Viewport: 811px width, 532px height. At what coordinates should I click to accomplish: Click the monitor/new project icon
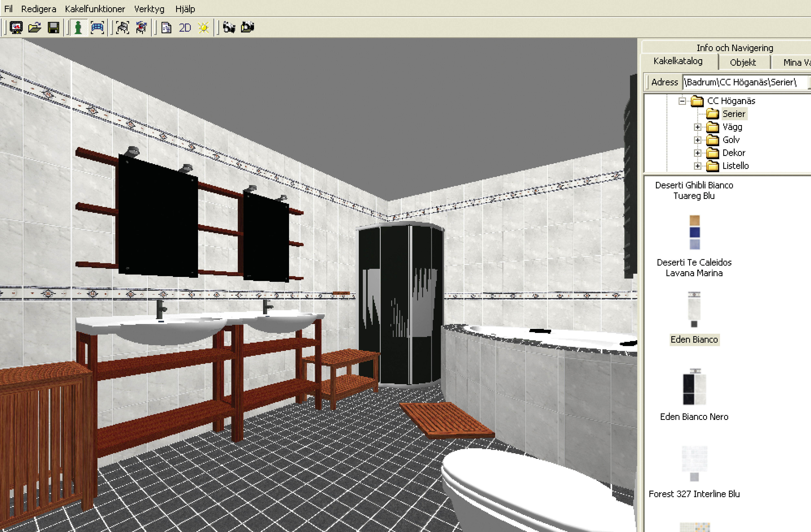click(x=16, y=28)
